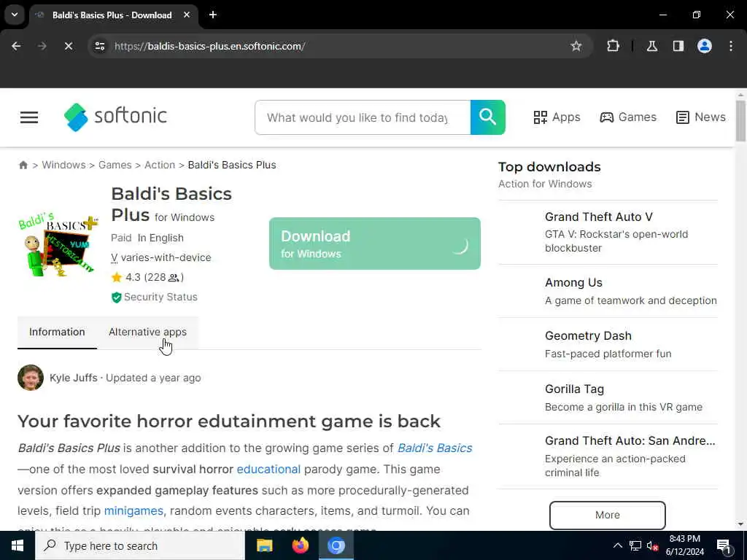Focus the Softonic search field
747x560 pixels.
pyautogui.click(x=363, y=117)
